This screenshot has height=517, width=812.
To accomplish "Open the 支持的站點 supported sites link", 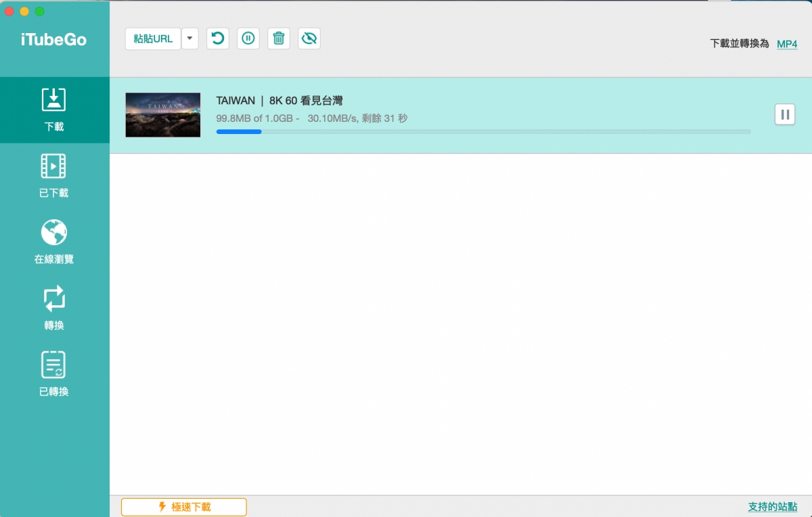I will click(772, 507).
